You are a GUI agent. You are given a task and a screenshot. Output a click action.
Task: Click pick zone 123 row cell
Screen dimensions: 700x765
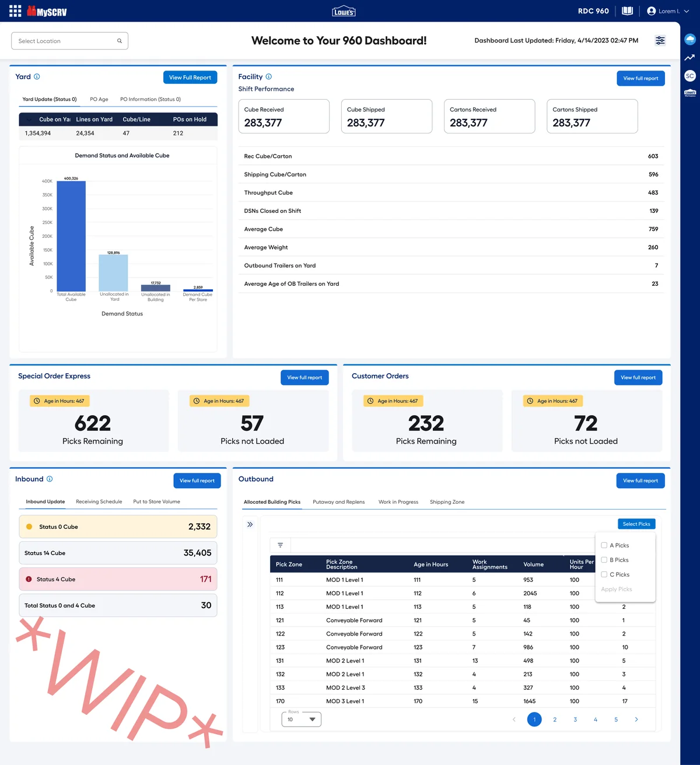coord(280,647)
